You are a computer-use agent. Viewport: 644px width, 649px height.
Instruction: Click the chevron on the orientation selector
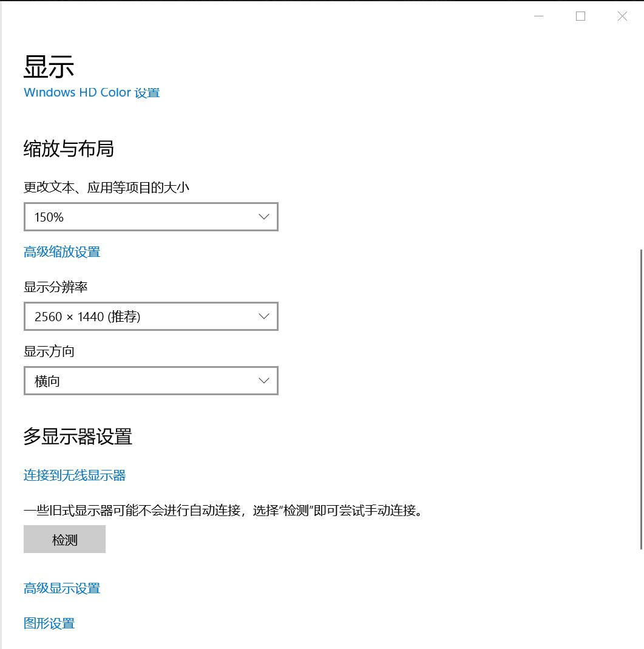[x=263, y=381]
